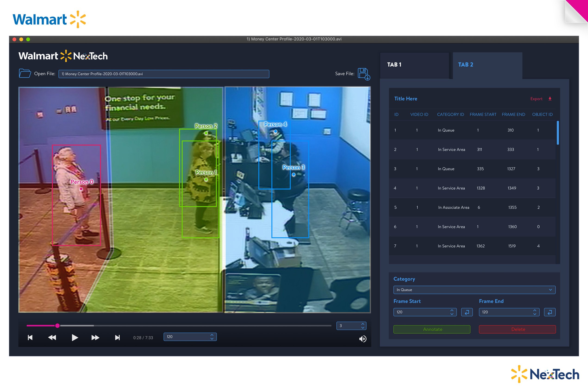Screen dimensions: 588x392
Task: Set Frame End from current frame icon
Action: tap(550, 312)
